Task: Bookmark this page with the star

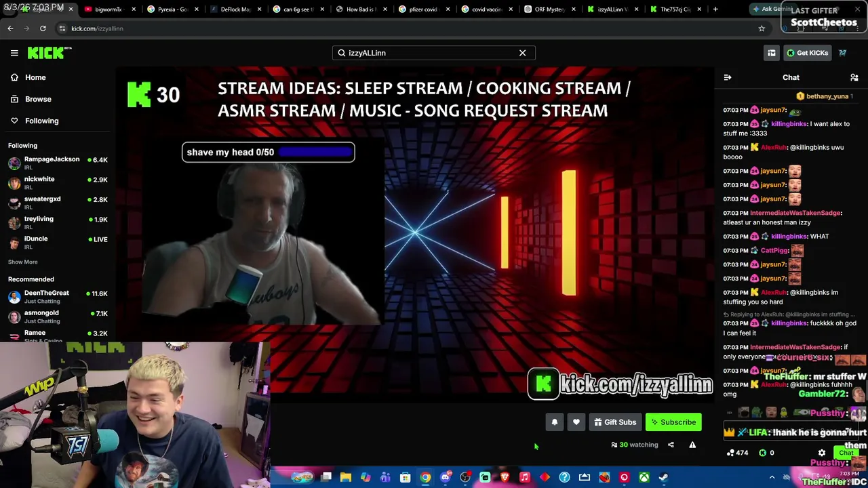Action: [762, 28]
